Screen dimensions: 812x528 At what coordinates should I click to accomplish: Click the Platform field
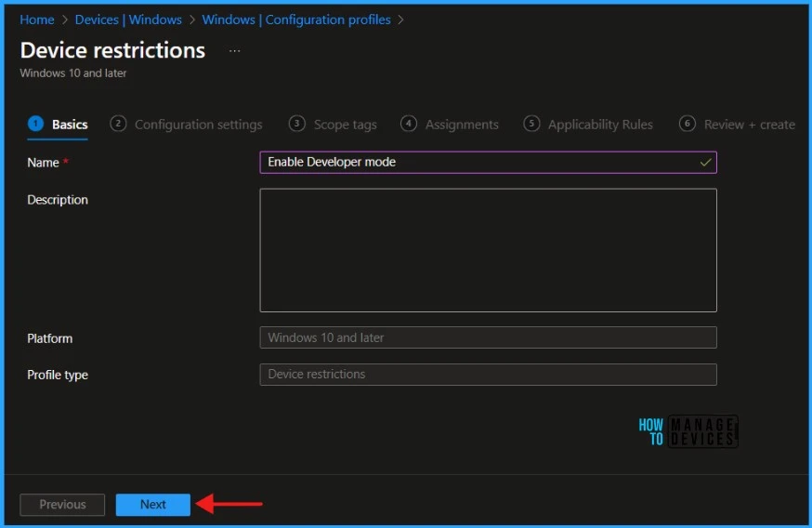[488, 337]
